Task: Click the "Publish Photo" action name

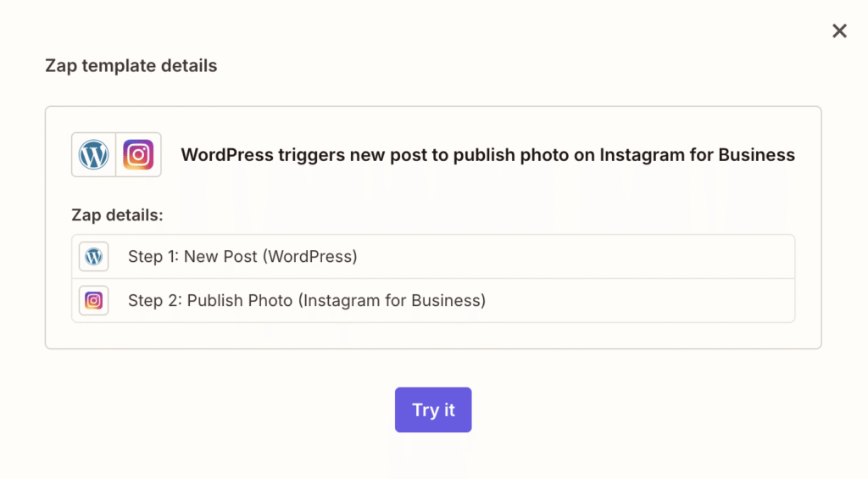Action: (x=240, y=300)
